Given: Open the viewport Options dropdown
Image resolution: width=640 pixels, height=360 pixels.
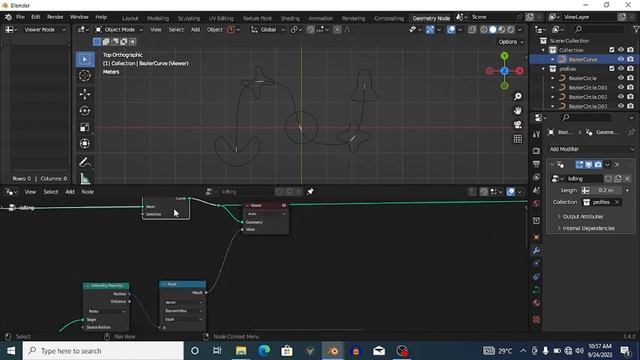Looking at the screenshot, I should pos(511,42).
